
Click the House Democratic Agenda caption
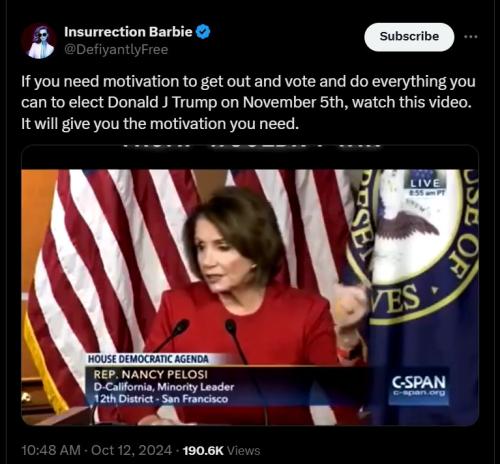[x=148, y=359]
